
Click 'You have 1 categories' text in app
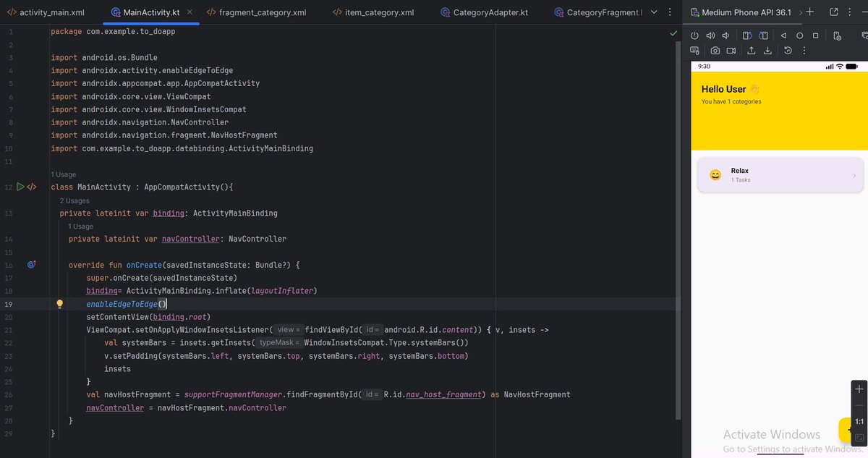click(x=731, y=102)
